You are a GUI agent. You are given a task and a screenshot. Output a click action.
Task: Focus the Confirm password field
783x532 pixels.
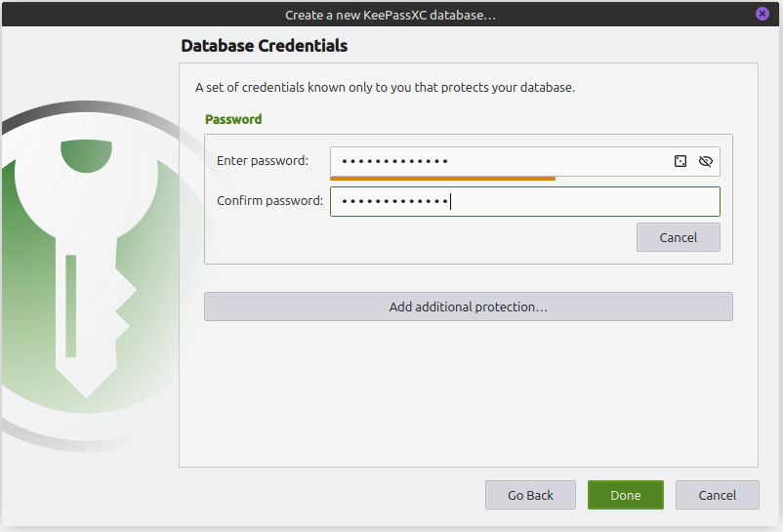pos(566,201)
